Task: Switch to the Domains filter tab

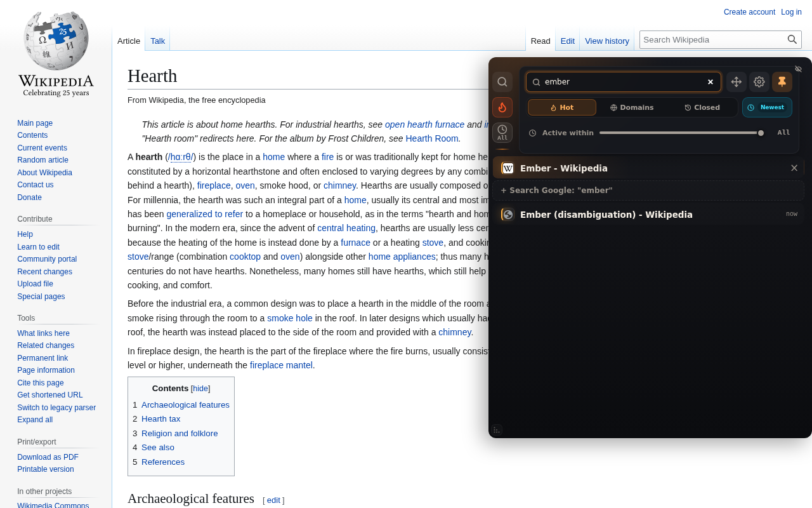Action: coord(632,107)
